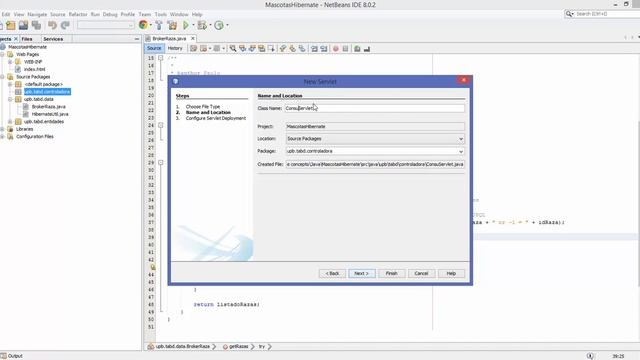Switch to History view of editor
The width and height of the screenshot is (640, 360).
coord(175,48)
